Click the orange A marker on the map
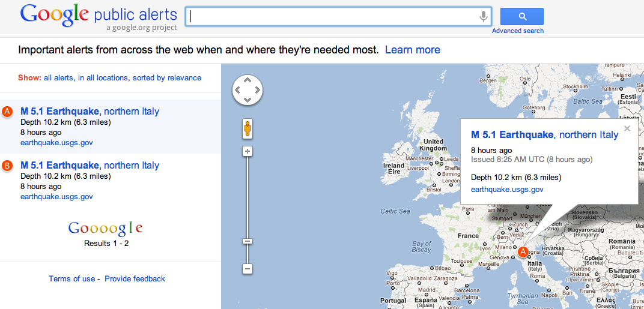Image resolution: width=644 pixels, height=309 pixels. coord(523,251)
